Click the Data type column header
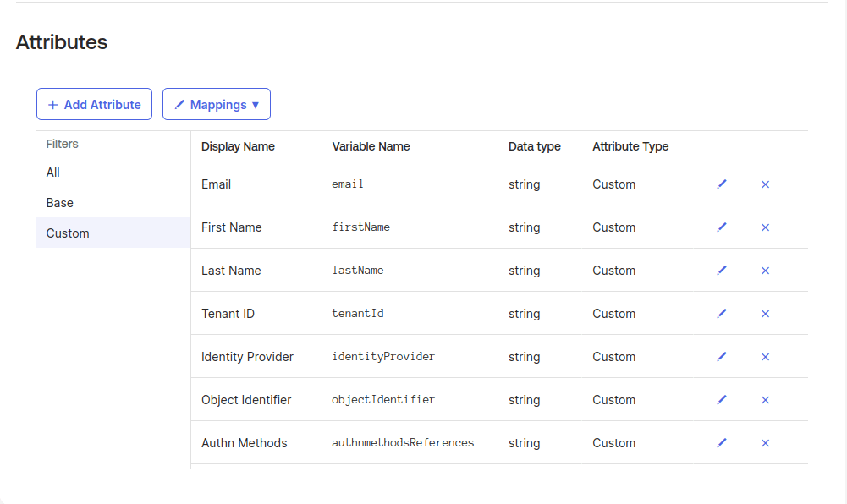This screenshot has height=504, width=847. [x=535, y=147]
